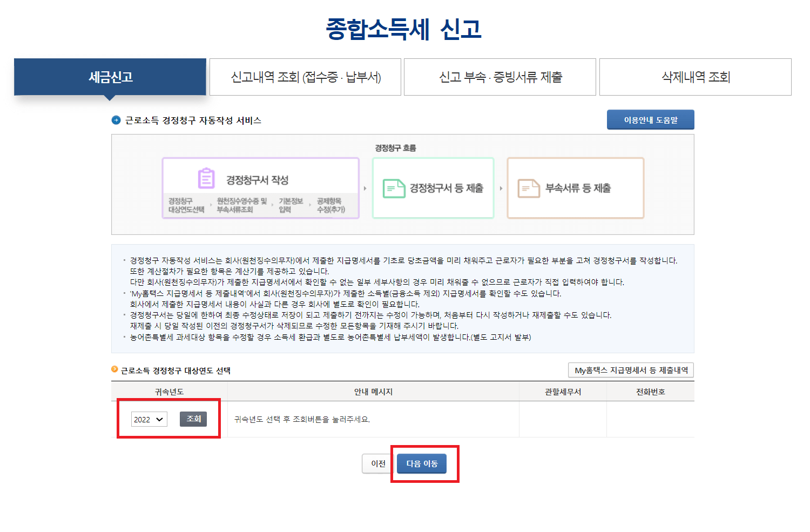Click the 관할세무서 column header
The image size is (810, 532).
click(x=563, y=392)
